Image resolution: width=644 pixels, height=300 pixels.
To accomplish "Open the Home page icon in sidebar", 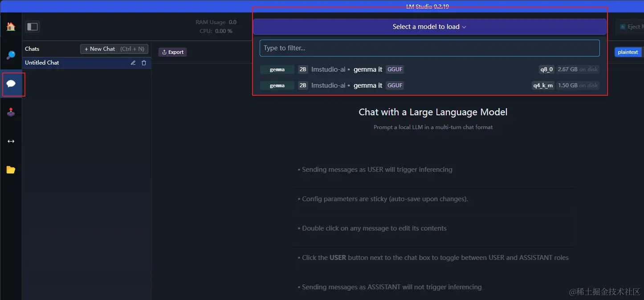I will click(x=11, y=27).
